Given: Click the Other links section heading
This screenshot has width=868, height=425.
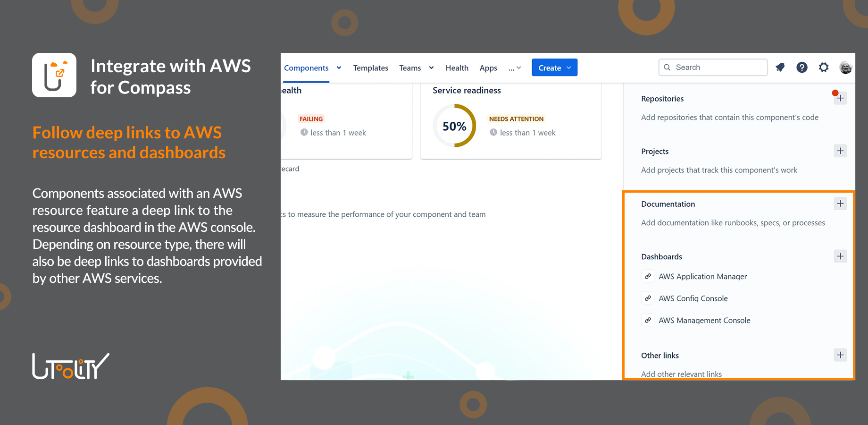Looking at the screenshot, I should coord(660,356).
